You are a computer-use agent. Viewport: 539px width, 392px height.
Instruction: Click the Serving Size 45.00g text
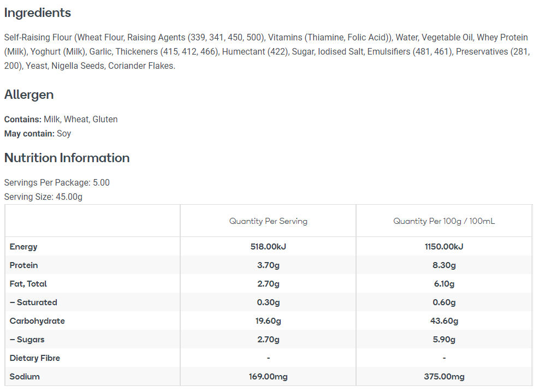[x=43, y=197]
